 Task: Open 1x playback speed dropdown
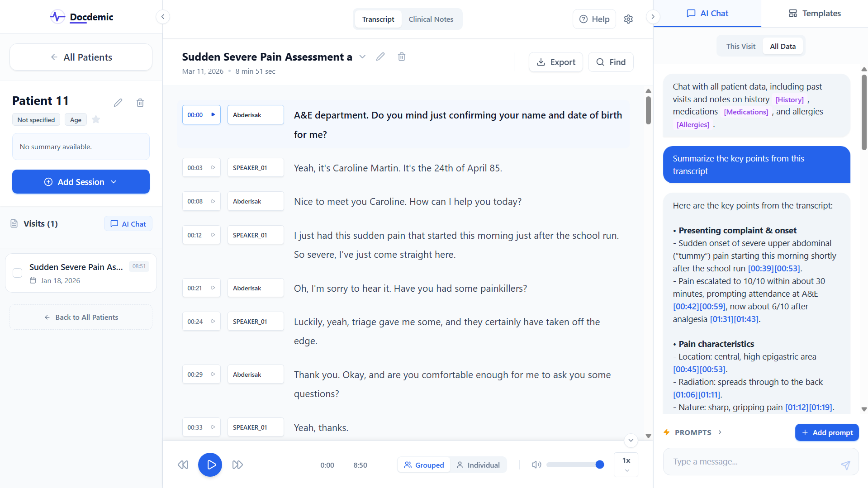626,465
